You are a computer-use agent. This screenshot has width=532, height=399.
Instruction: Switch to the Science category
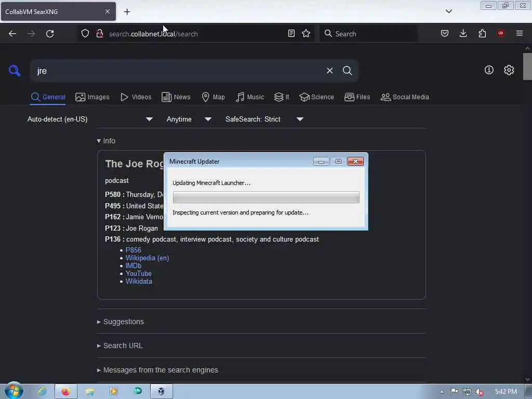point(316,97)
